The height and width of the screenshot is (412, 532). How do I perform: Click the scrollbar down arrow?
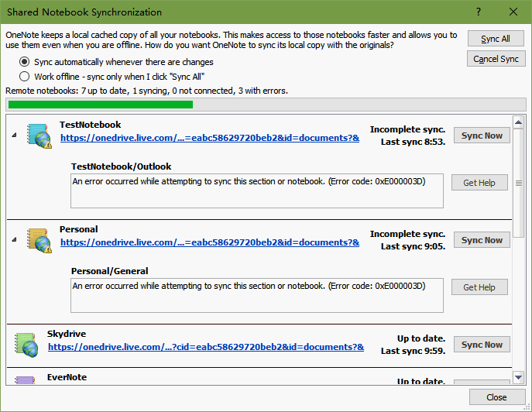pos(518,377)
